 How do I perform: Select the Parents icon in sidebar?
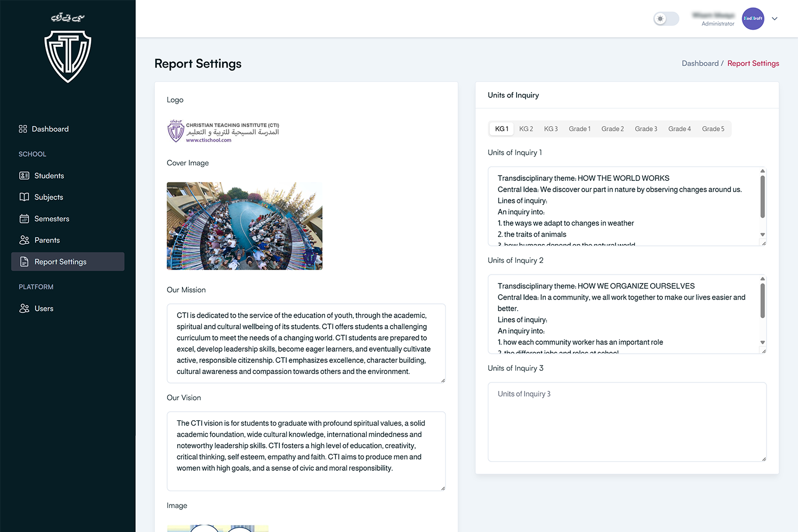pos(24,240)
